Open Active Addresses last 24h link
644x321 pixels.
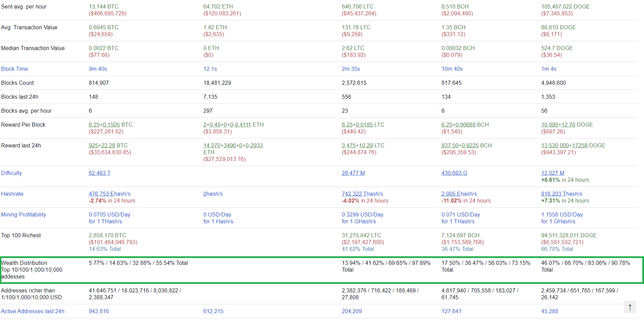point(33,311)
